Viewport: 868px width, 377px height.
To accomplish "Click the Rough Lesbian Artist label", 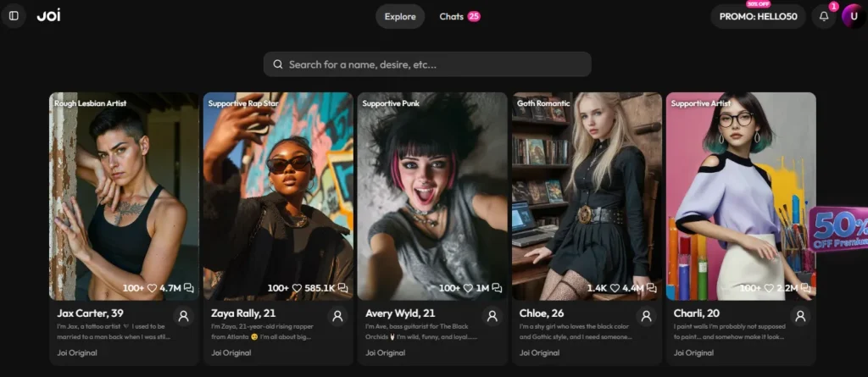I will click(x=90, y=103).
